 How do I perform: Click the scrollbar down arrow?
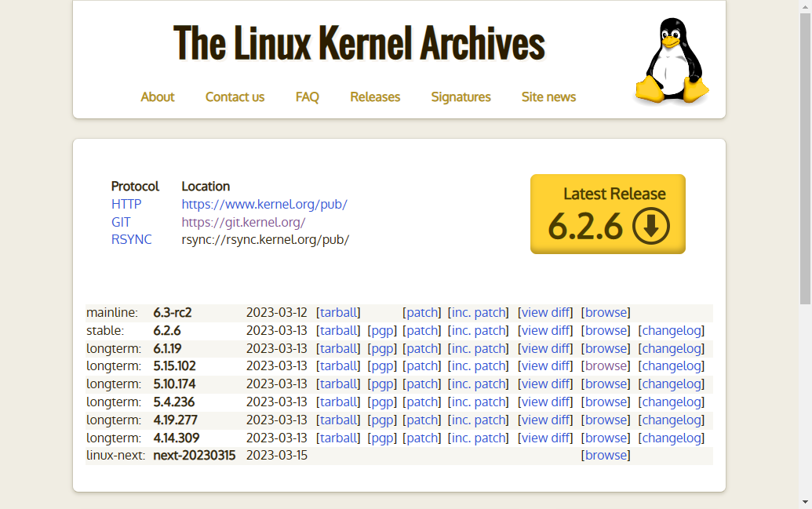[805, 502]
